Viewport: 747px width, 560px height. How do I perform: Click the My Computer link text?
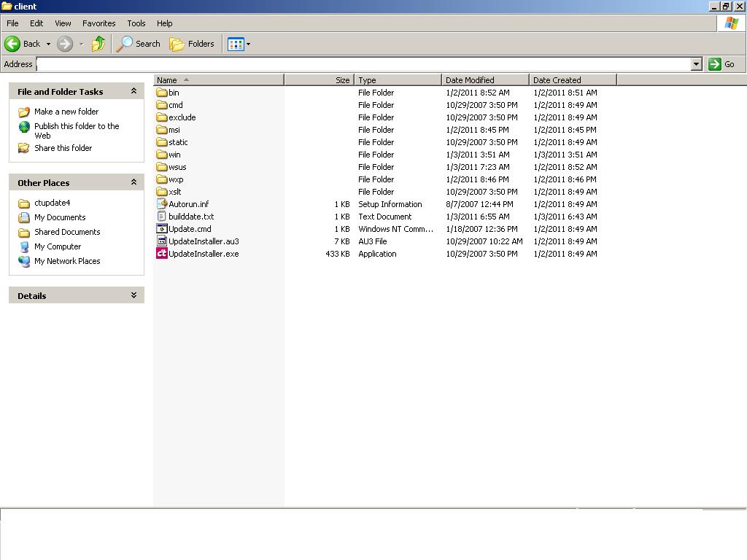pyautogui.click(x=58, y=246)
